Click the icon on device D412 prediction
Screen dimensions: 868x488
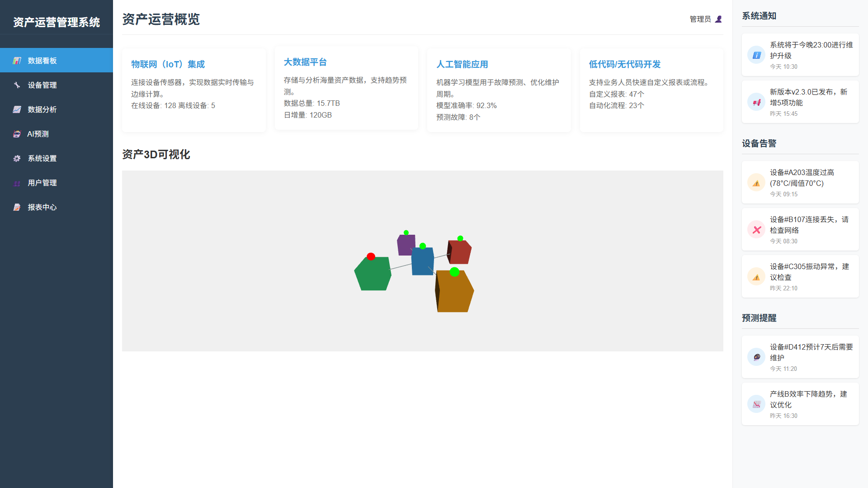[756, 357]
